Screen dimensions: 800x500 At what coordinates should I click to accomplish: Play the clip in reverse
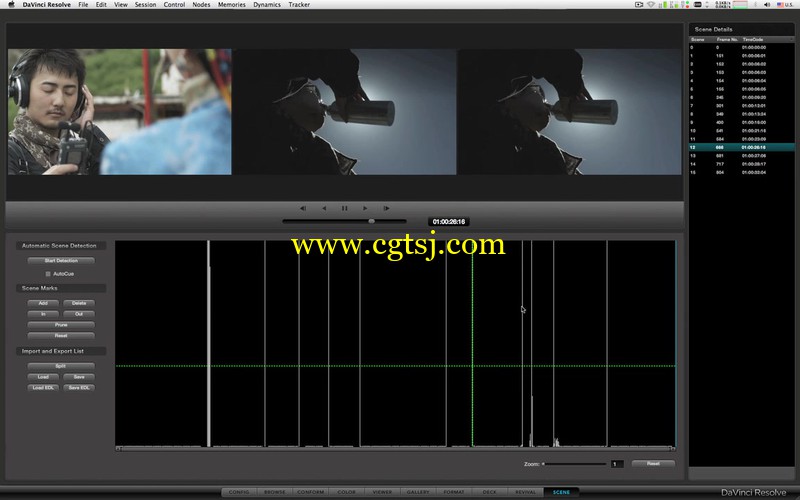pos(324,208)
